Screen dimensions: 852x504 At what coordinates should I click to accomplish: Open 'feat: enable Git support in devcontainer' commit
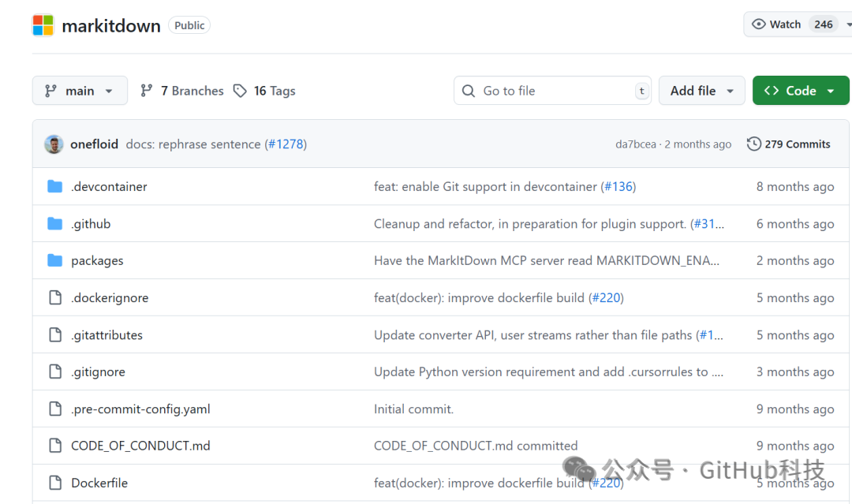485,186
